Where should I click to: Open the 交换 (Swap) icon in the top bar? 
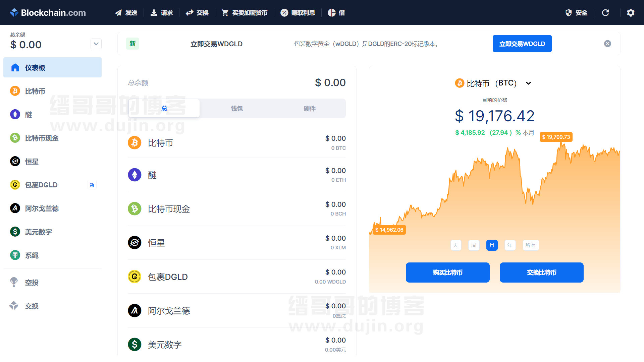click(x=189, y=13)
